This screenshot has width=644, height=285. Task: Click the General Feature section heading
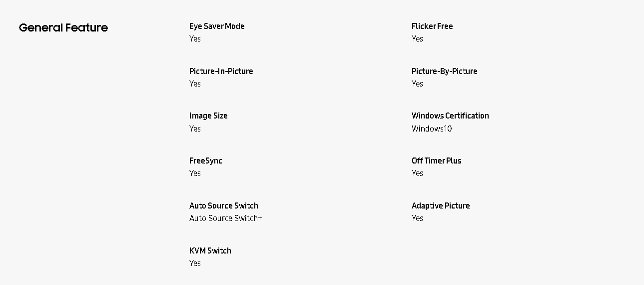(x=63, y=28)
